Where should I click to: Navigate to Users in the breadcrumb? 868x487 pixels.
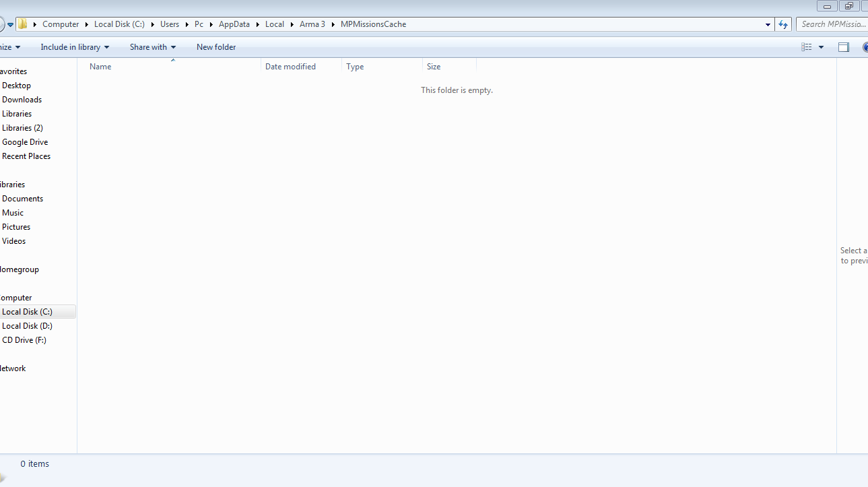(x=170, y=24)
